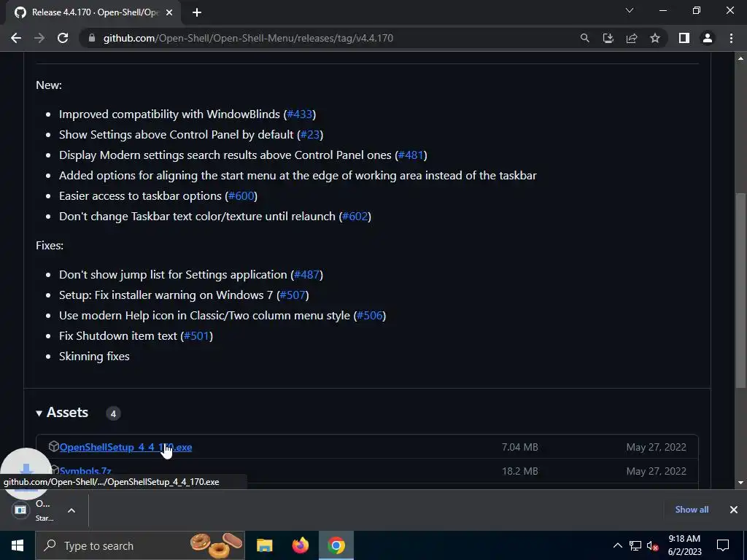Open a new browser tab

point(197,13)
